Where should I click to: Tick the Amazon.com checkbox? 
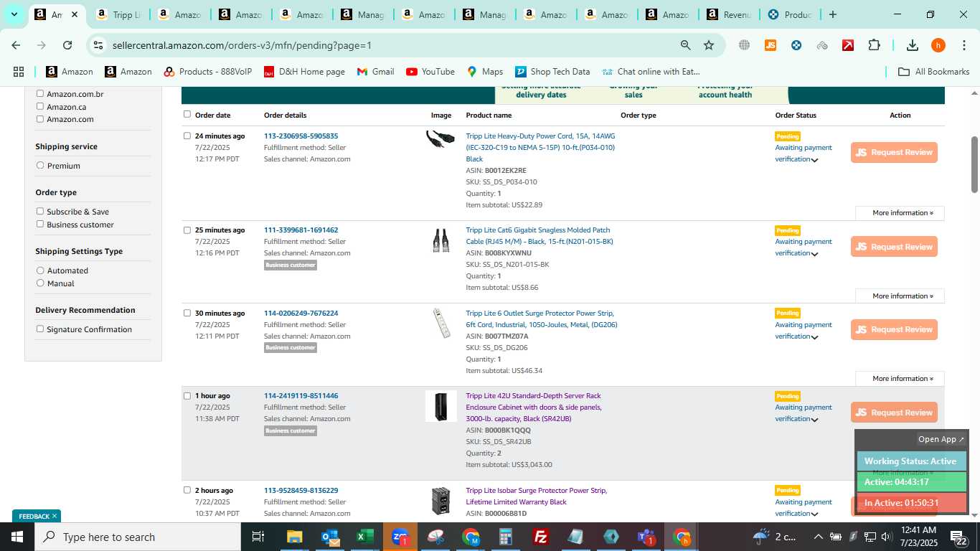40,119
